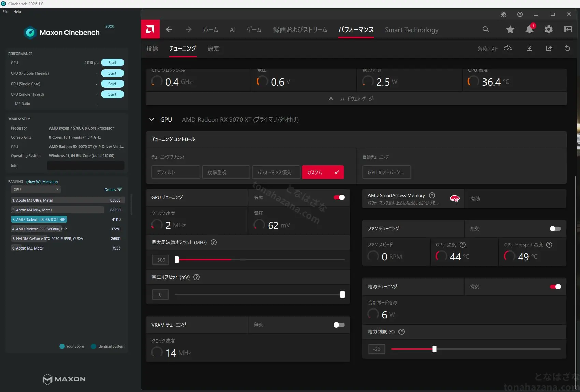
Task: Open the How We Measure link
Action: tap(42, 182)
